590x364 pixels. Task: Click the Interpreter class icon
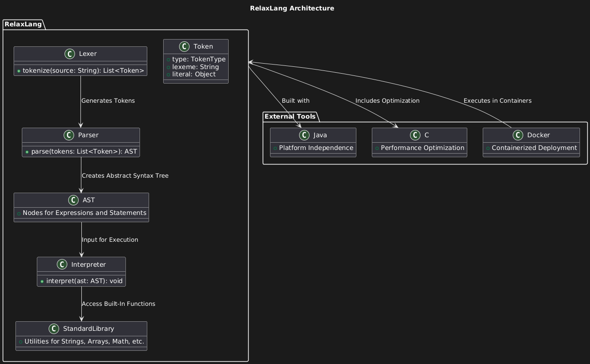(62, 264)
